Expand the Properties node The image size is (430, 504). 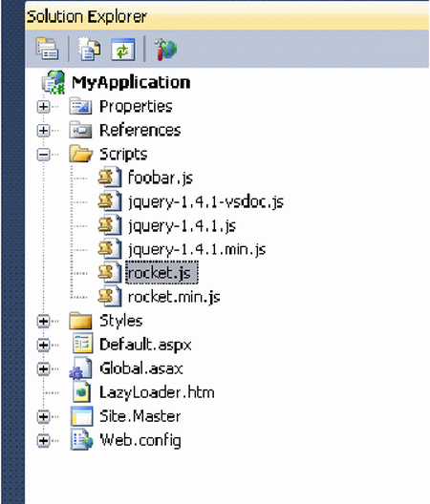point(43,107)
